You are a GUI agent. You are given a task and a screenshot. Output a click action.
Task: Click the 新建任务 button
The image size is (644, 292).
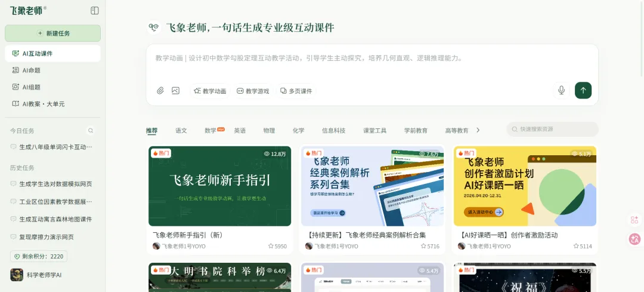tap(52, 33)
